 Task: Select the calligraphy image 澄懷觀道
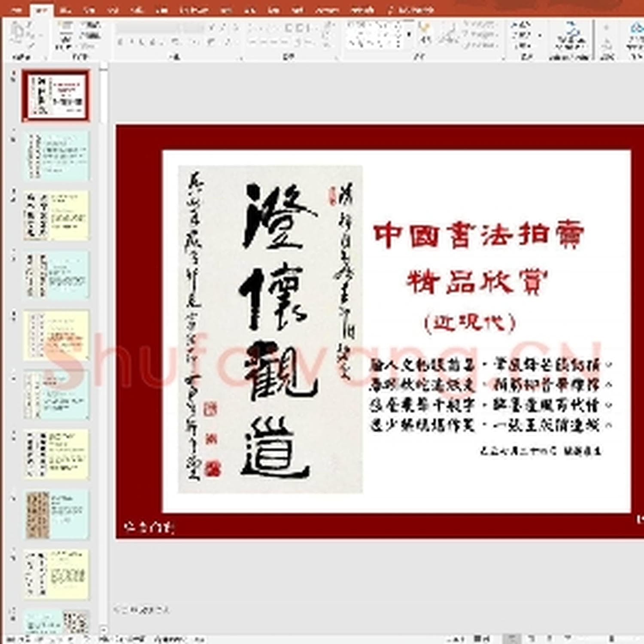(x=270, y=329)
